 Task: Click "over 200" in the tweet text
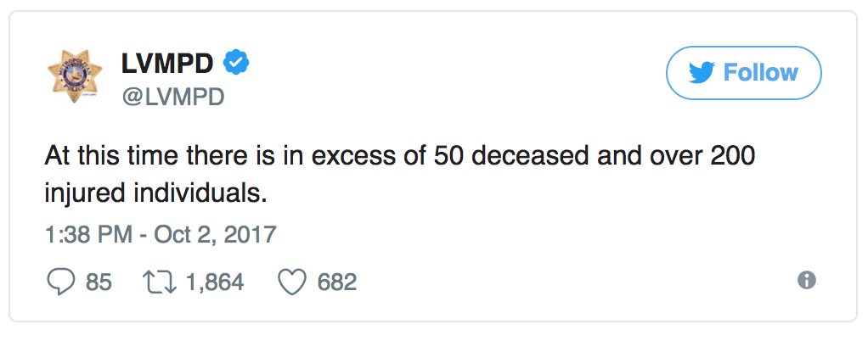688,160
